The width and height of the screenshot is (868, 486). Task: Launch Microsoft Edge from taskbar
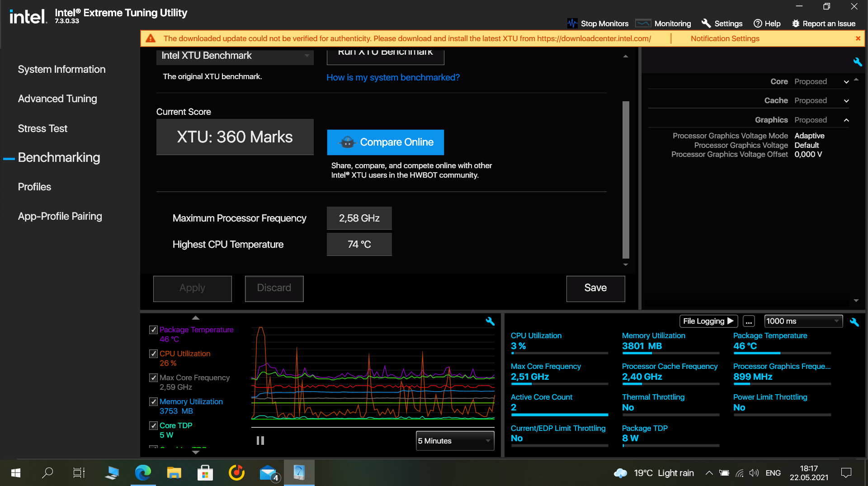[x=143, y=473]
